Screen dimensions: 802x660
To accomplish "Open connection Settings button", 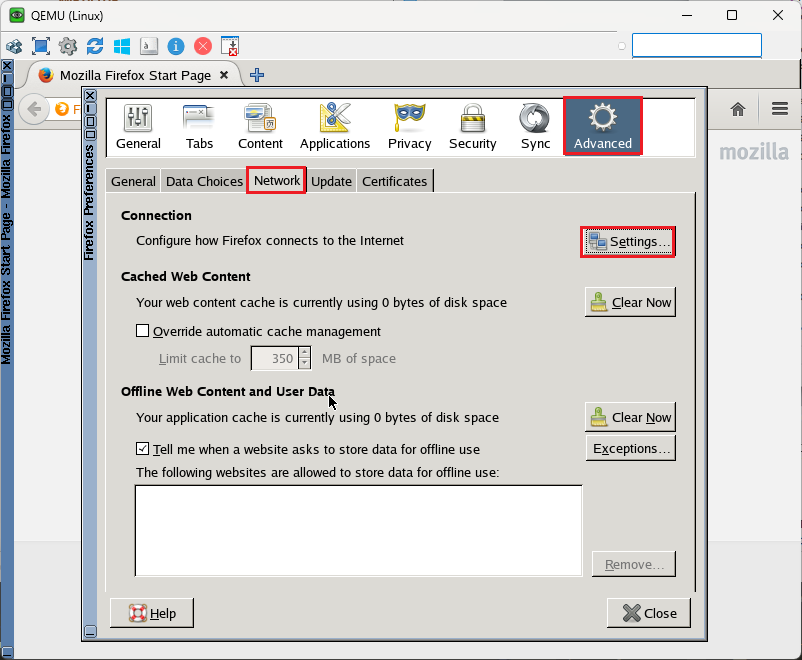I will tap(628, 241).
